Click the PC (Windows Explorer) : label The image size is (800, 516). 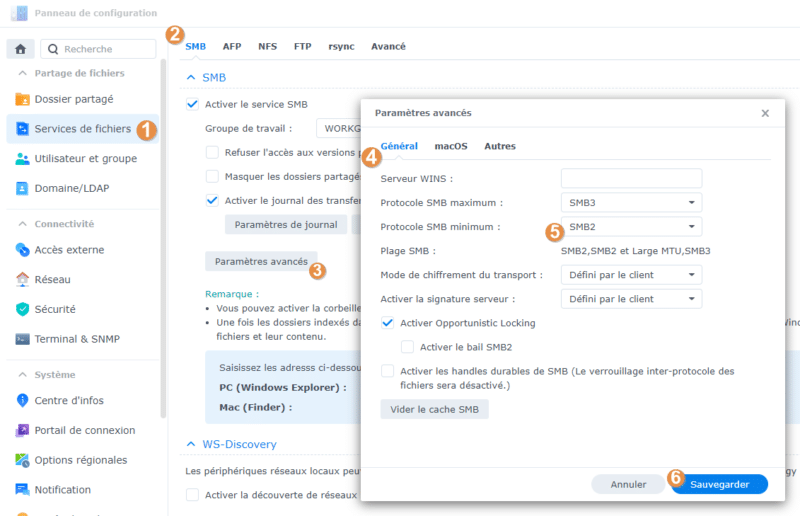click(283, 387)
